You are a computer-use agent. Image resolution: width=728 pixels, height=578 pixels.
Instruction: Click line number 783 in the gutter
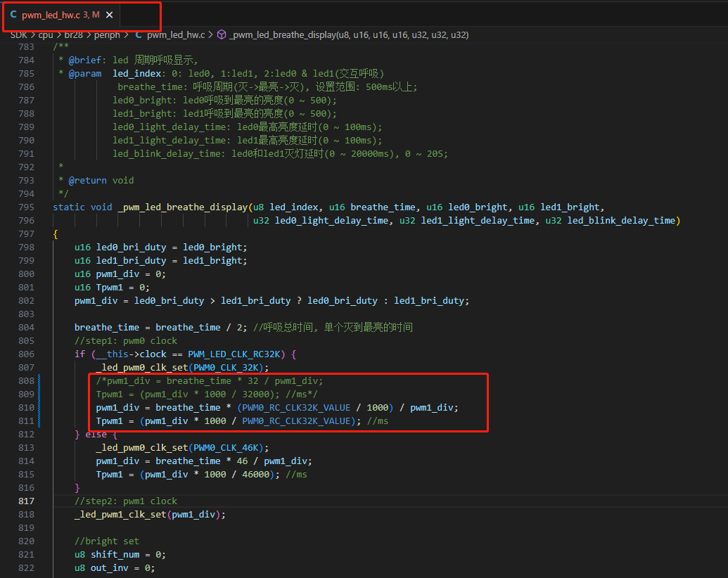(x=27, y=47)
